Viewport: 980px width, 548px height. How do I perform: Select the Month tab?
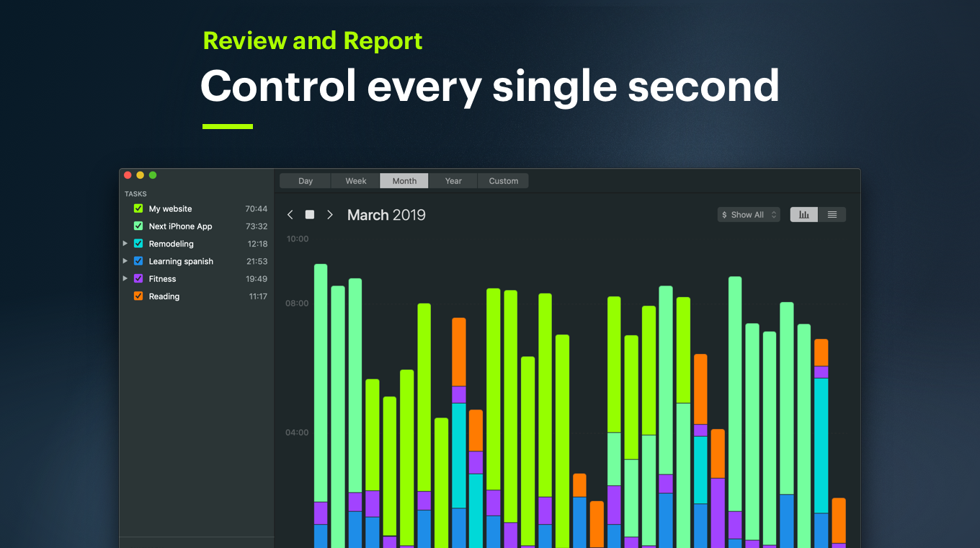(x=404, y=181)
